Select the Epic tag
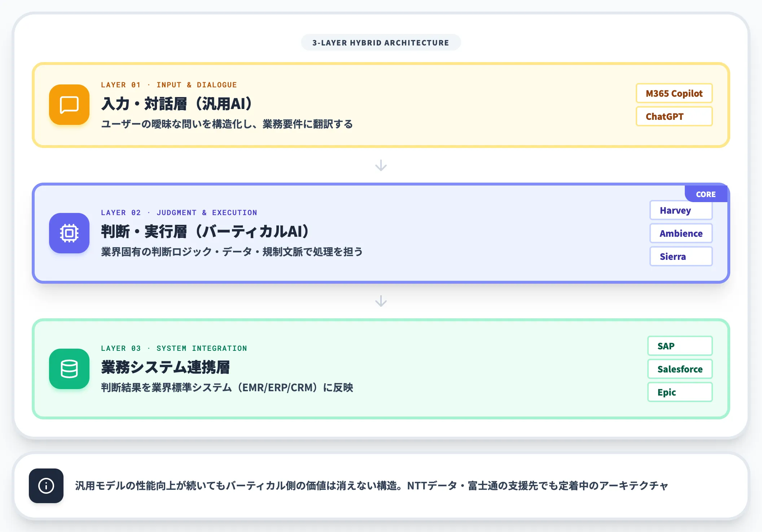Viewport: 762px width, 532px height. 680,392
